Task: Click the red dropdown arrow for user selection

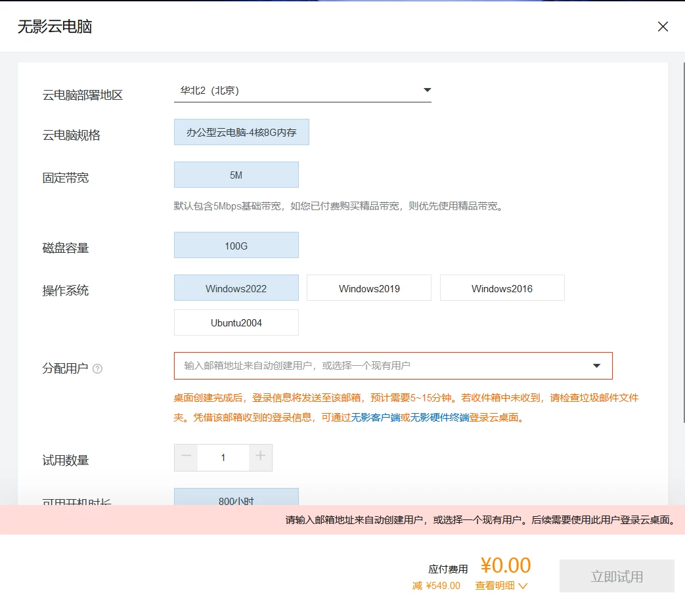Action: [596, 366]
